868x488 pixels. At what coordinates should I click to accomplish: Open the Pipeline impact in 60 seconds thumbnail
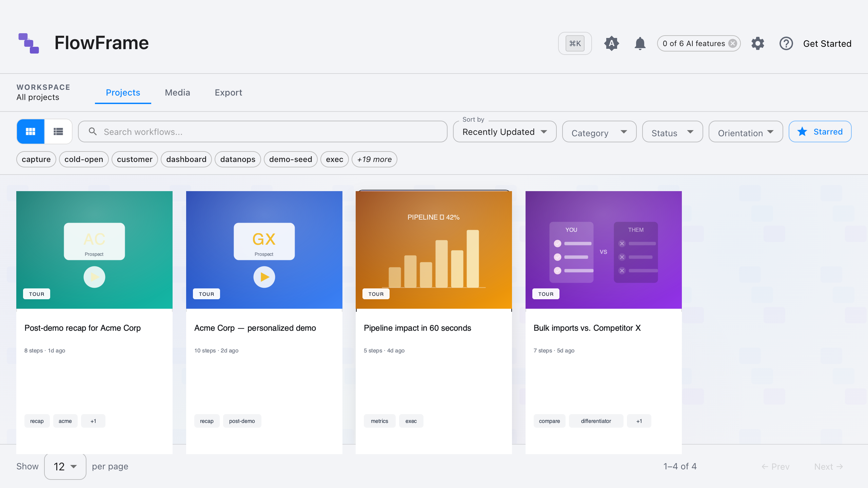(434, 250)
